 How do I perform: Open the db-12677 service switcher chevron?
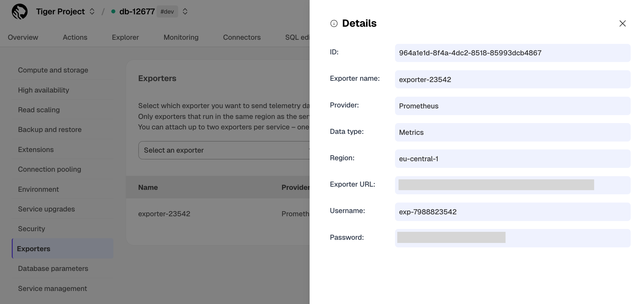[x=185, y=12]
